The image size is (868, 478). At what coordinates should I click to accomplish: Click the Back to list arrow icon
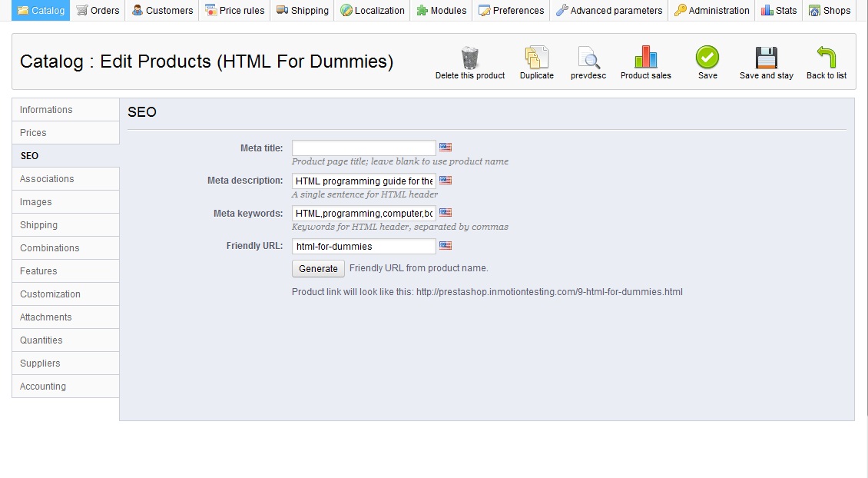(826, 57)
